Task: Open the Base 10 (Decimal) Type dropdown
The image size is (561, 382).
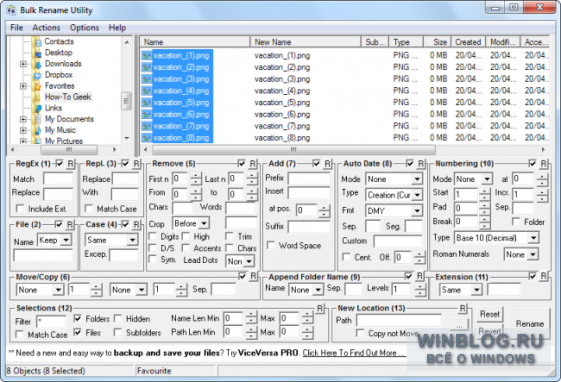Action: [x=533, y=238]
